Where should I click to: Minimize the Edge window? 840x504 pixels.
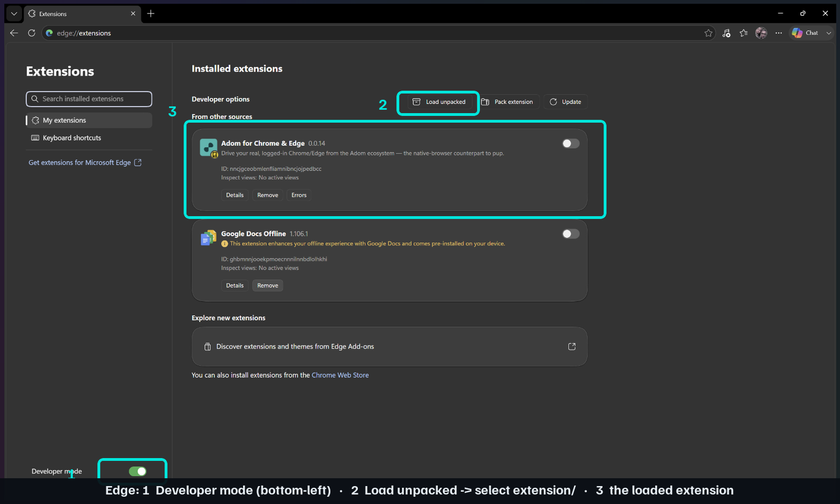(780, 13)
